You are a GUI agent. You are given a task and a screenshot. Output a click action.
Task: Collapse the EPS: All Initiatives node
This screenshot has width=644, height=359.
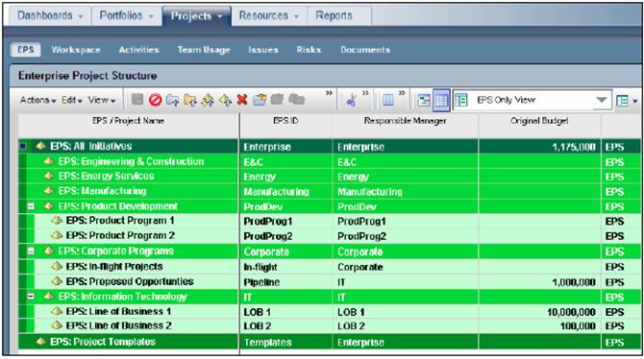coord(23,146)
